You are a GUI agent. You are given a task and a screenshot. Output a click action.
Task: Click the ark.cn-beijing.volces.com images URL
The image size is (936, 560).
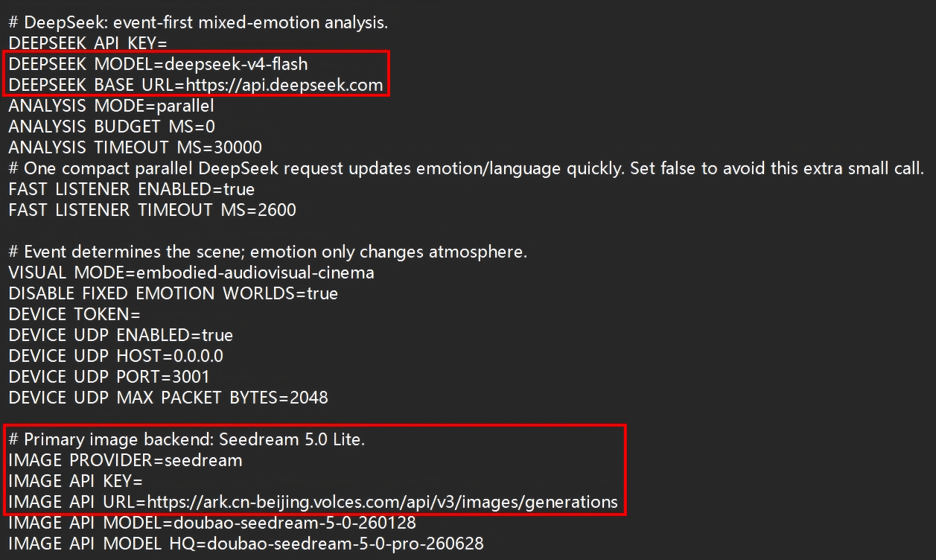tap(382, 502)
